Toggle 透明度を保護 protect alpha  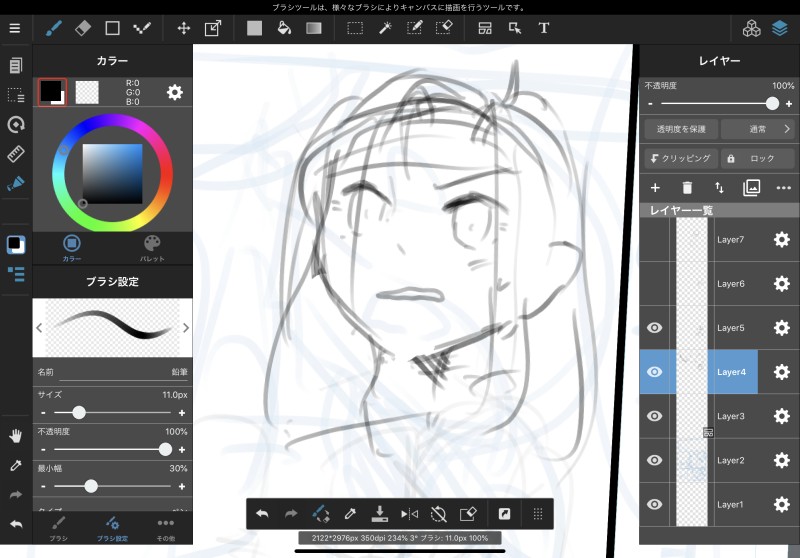[681, 129]
